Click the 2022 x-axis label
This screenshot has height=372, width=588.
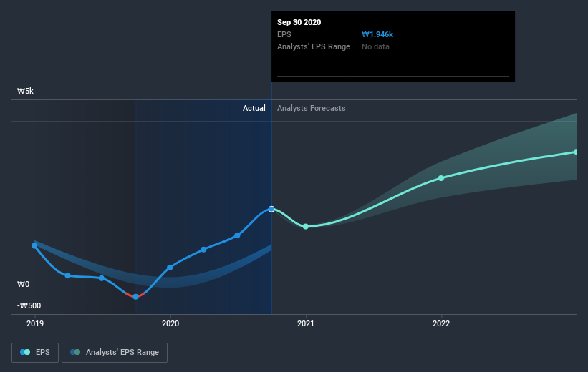coord(441,323)
